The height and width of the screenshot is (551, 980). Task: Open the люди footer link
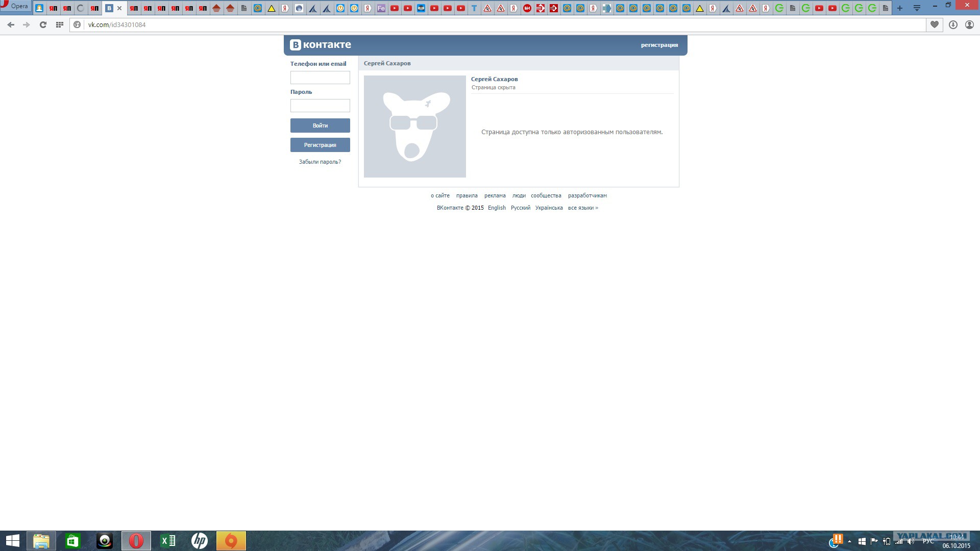pos(519,195)
